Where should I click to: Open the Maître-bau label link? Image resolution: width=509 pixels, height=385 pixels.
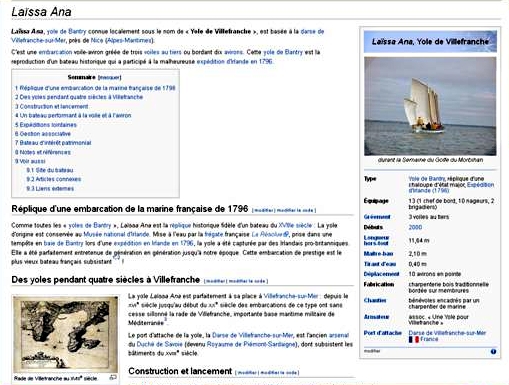click(378, 254)
